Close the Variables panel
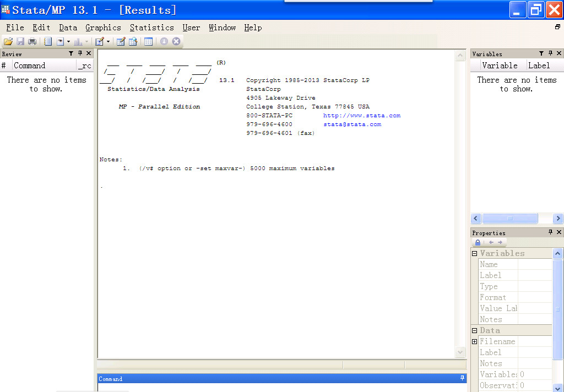This screenshot has height=392, width=564. click(x=559, y=53)
